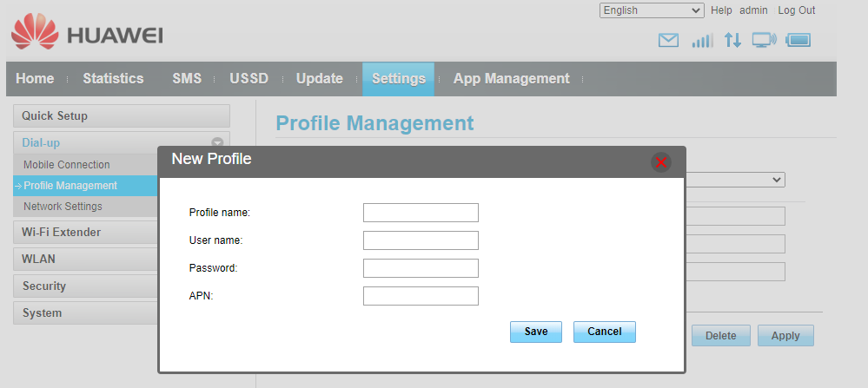Open the SMS envelope message icon
Screen dimensions: 868x388
tap(668, 40)
